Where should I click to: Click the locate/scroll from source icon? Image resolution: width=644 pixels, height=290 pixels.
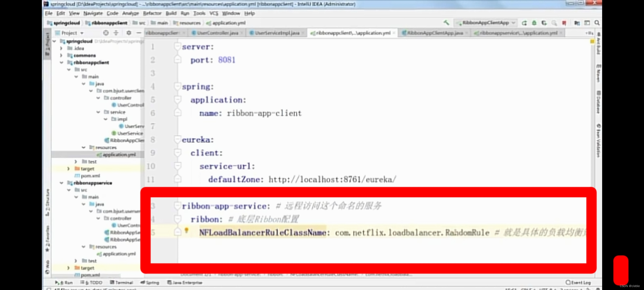106,33
